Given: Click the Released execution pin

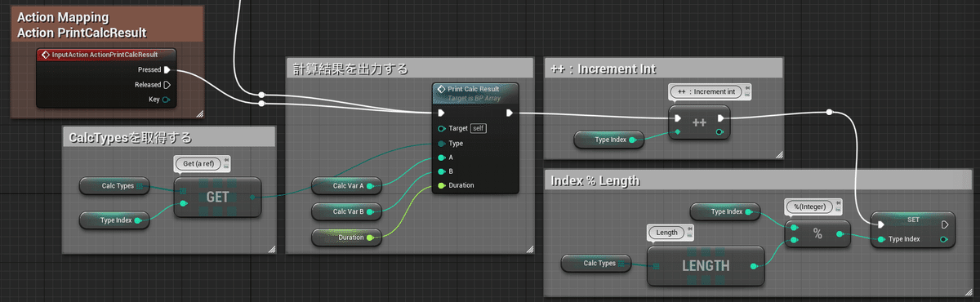Looking at the screenshot, I should [x=167, y=84].
